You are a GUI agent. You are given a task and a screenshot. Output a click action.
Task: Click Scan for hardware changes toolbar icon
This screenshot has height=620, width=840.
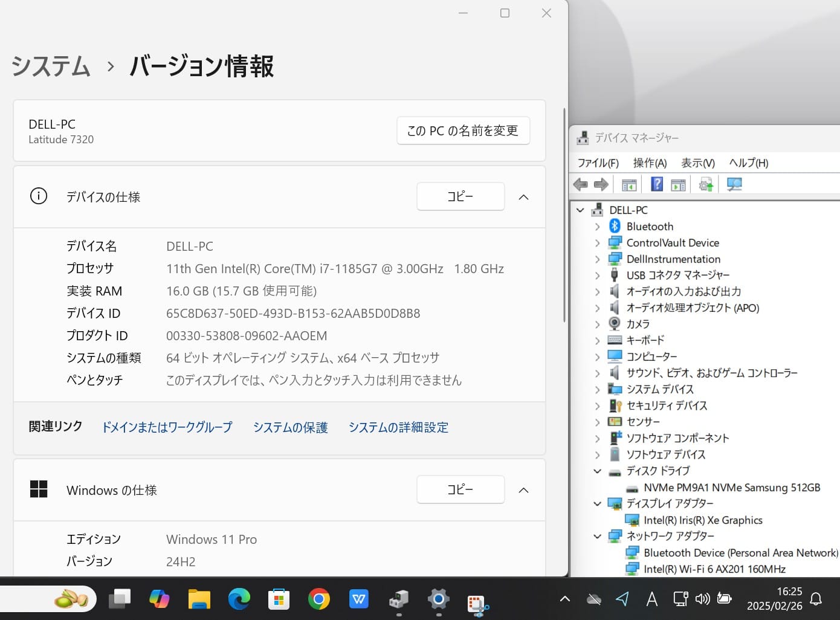coord(734,184)
